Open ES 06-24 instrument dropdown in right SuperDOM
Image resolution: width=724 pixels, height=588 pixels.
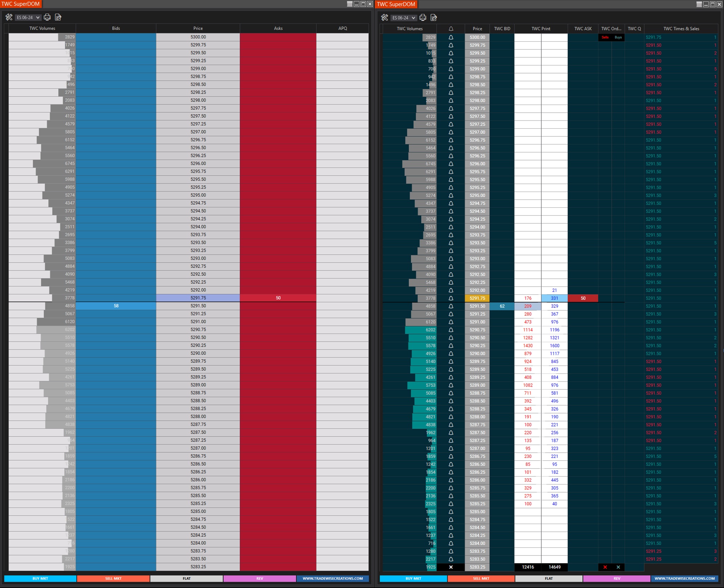coord(404,18)
